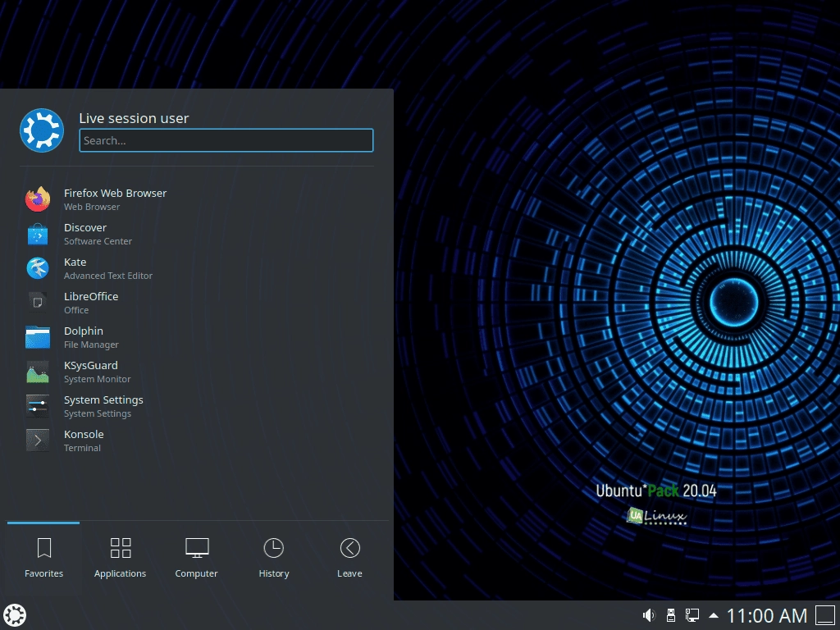840x630 pixels.
Task: Launch Konsole terminal icon
Action: pyautogui.click(x=38, y=441)
